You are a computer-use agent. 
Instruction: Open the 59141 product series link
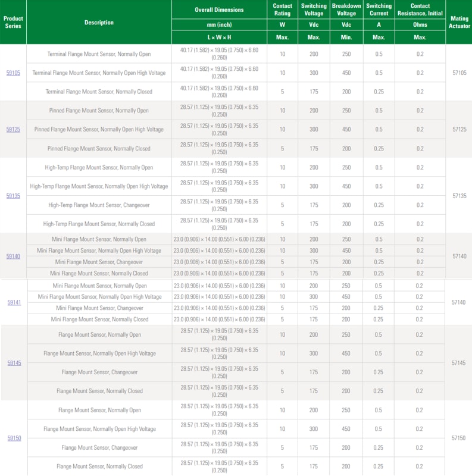(14, 303)
